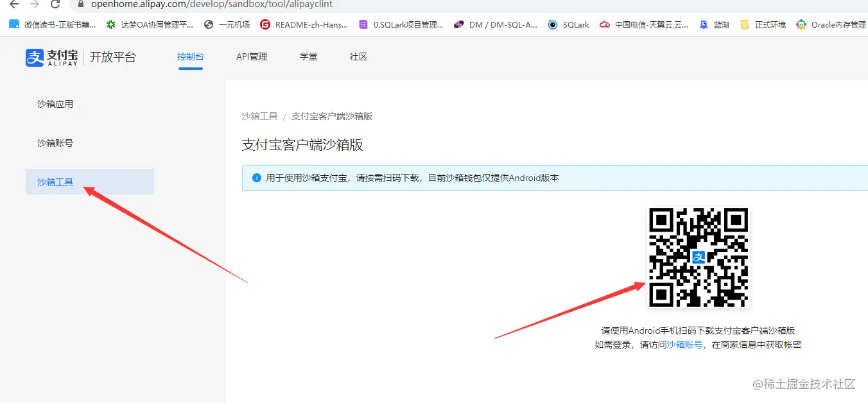
Task: Open the 达梦OA协同管理平台 bookmark
Action: (150, 24)
